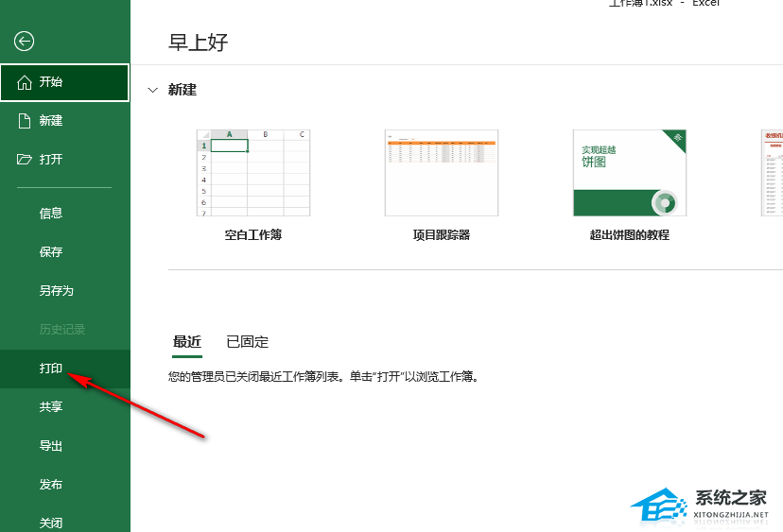Switch to the 最近 tab

[186, 342]
